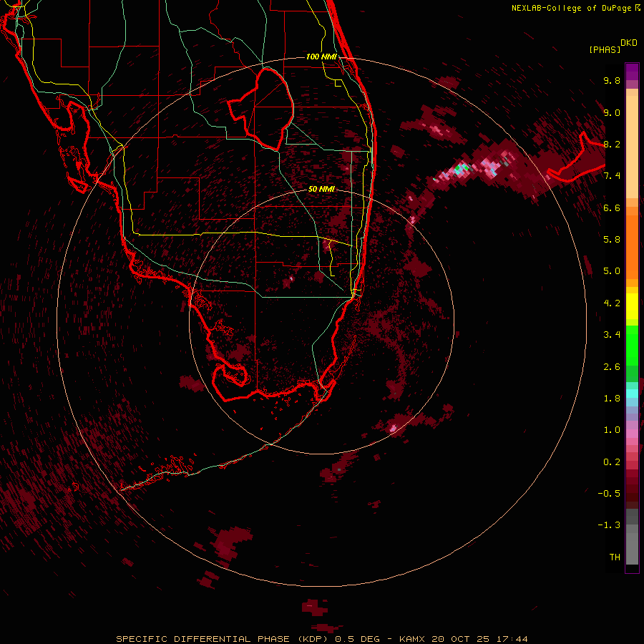644x644 pixels.
Task: Click the -1.3 scale label
Action: click(609, 525)
